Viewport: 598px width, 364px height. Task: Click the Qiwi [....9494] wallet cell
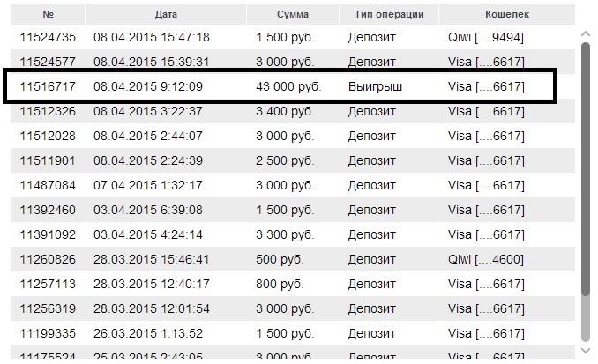[486, 37]
